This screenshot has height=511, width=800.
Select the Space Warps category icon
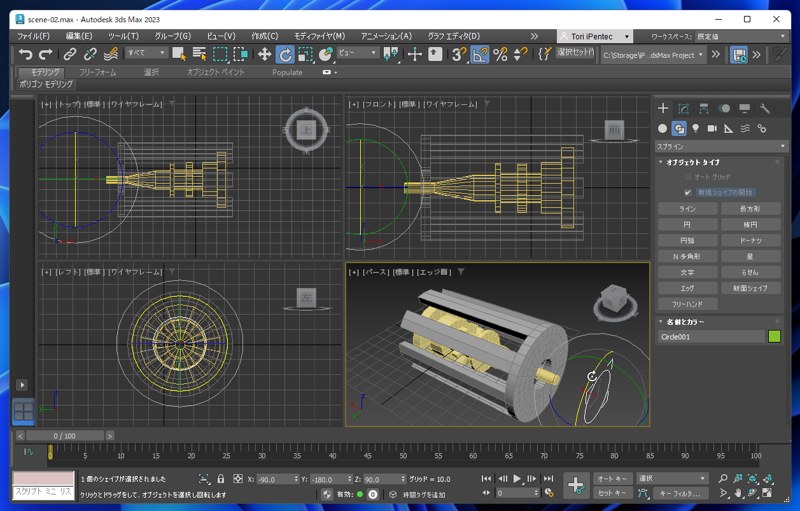coord(745,129)
